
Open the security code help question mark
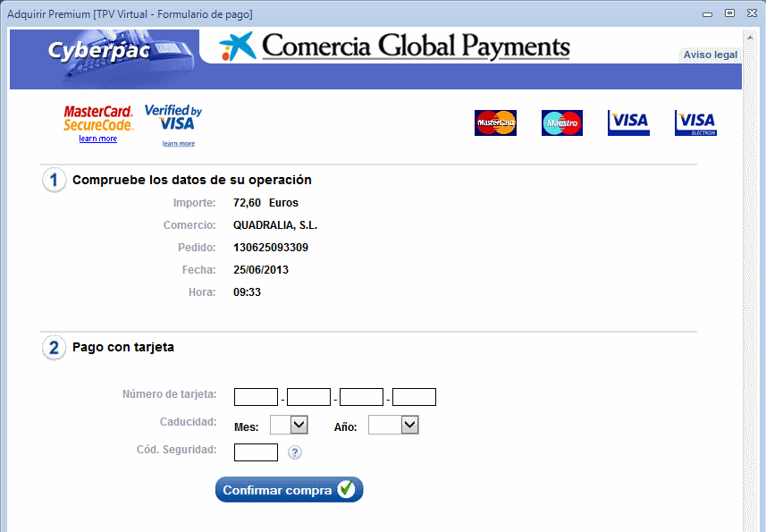click(x=295, y=452)
